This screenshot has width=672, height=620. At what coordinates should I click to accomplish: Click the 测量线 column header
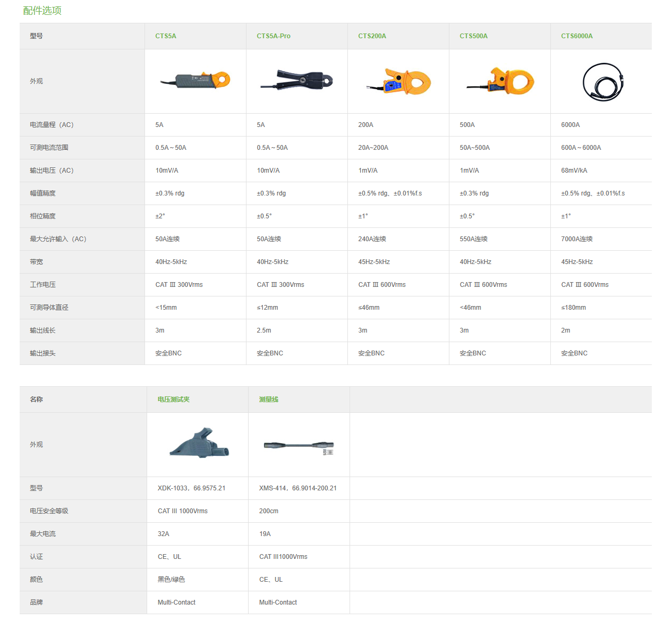pos(269,400)
